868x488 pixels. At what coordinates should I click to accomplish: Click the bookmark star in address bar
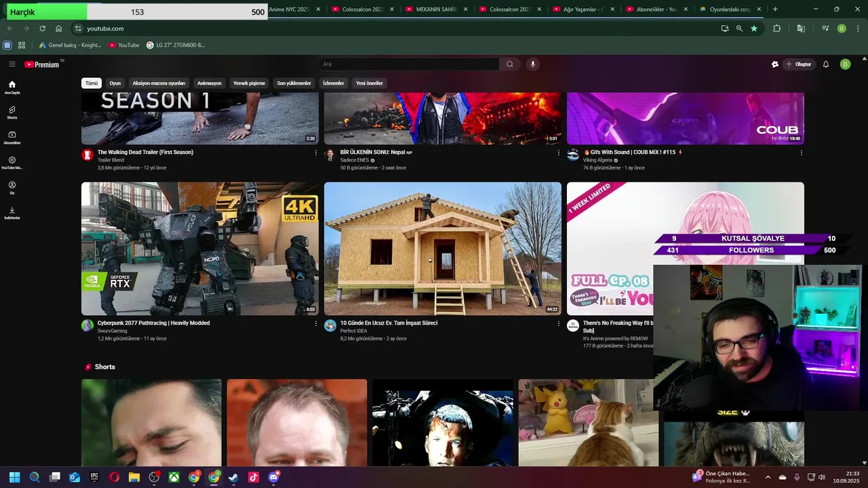pyautogui.click(x=754, y=28)
